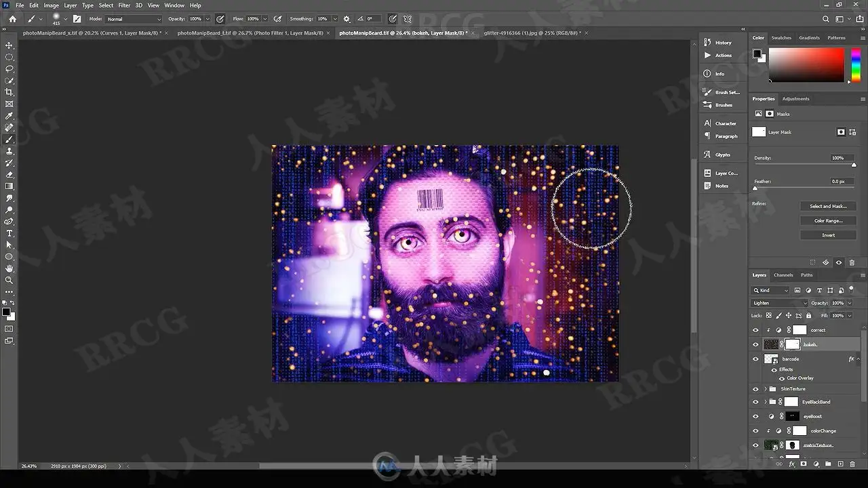Open the Filter menu

[x=124, y=5]
